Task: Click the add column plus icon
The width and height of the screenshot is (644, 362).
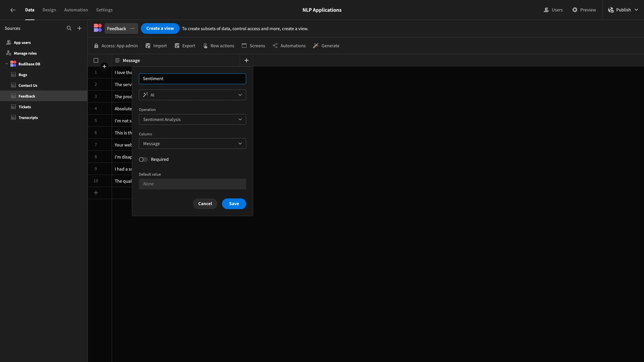Action: 247,60
